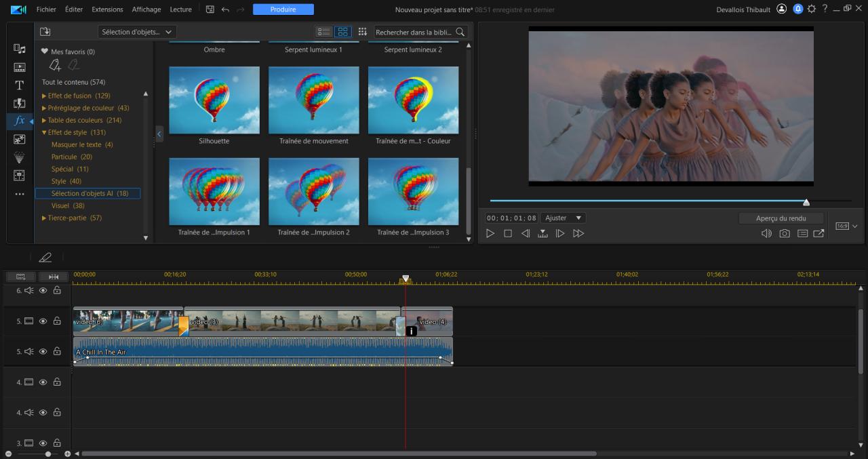The width and height of the screenshot is (868, 459).
Task: Click the import media folder icon
Action: (x=45, y=32)
